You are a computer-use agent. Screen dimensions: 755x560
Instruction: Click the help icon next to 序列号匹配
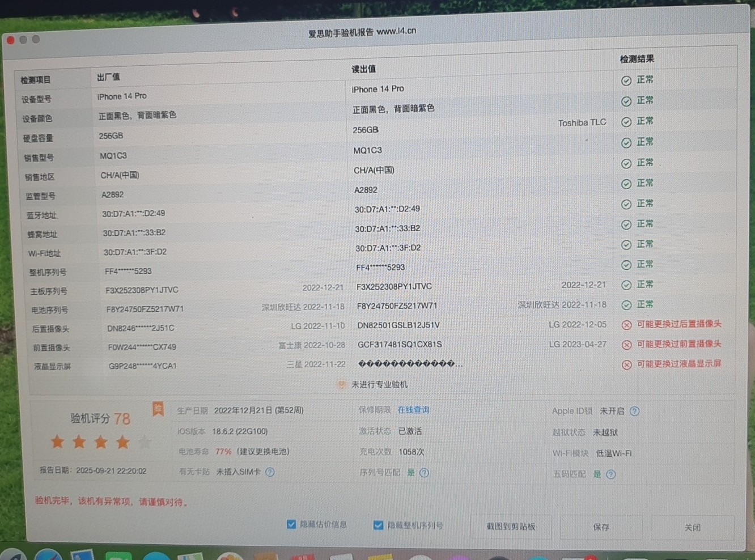(x=424, y=473)
